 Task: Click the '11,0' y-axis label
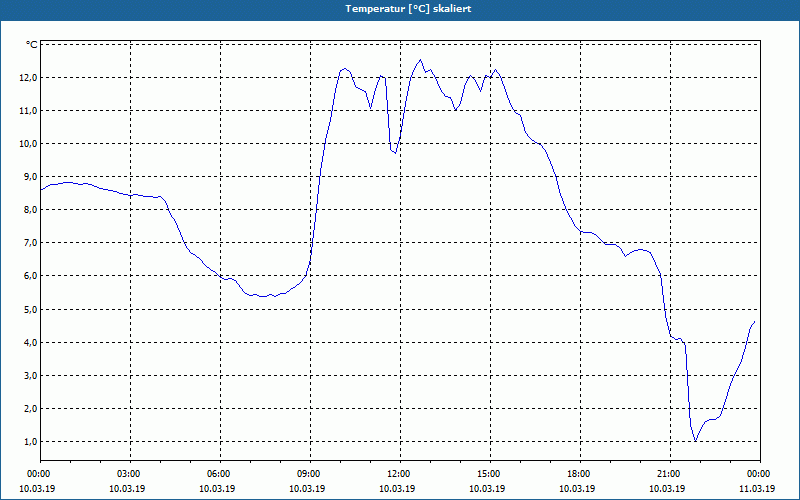click(29, 111)
